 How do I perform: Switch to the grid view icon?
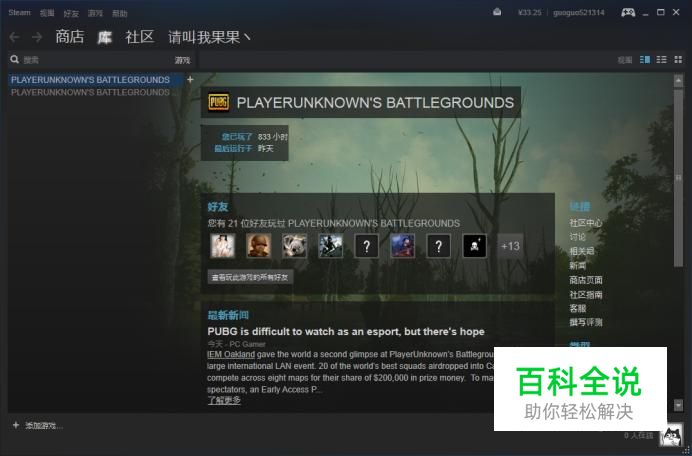[x=678, y=60]
